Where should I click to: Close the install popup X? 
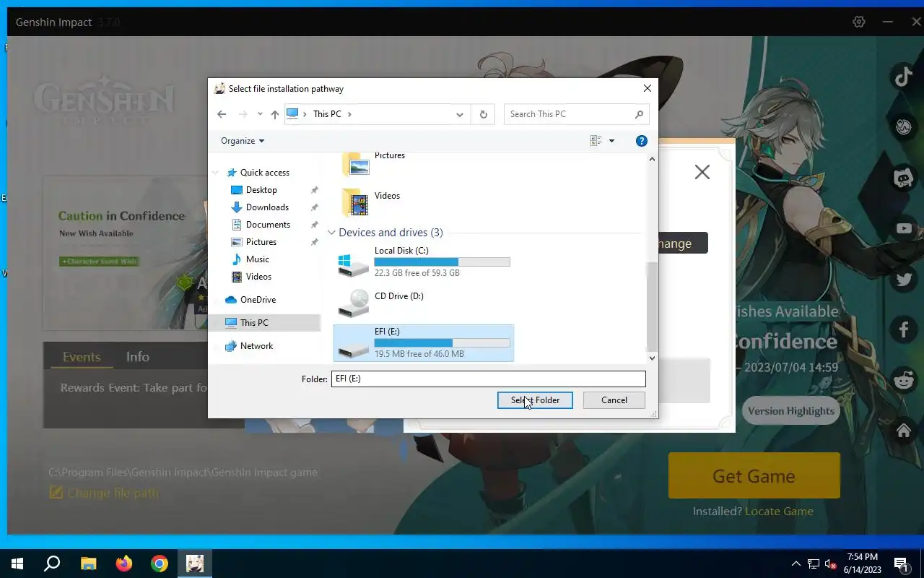pyautogui.click(x=702, y=172)
